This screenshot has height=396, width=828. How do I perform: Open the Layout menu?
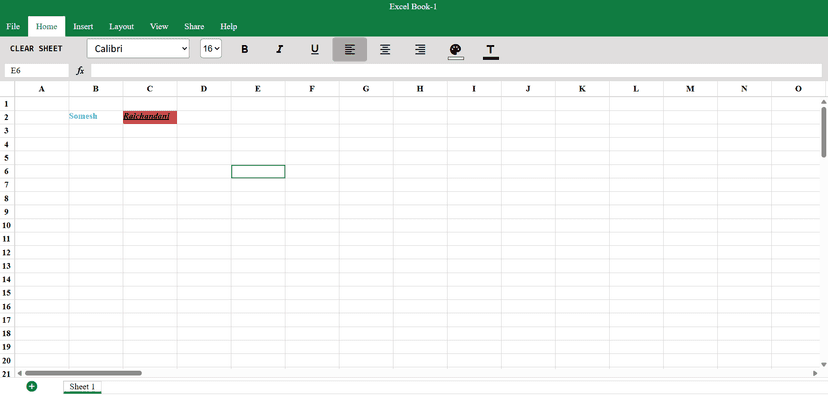[121, 26]
